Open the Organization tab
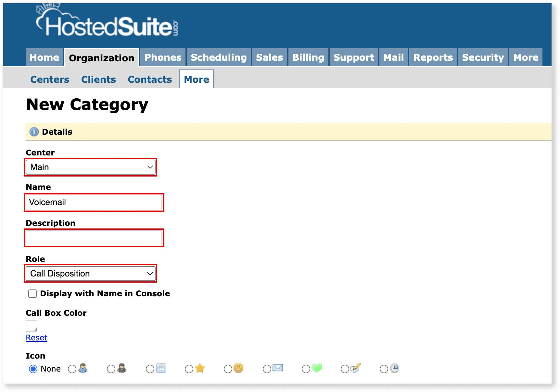 coord(102,58)
